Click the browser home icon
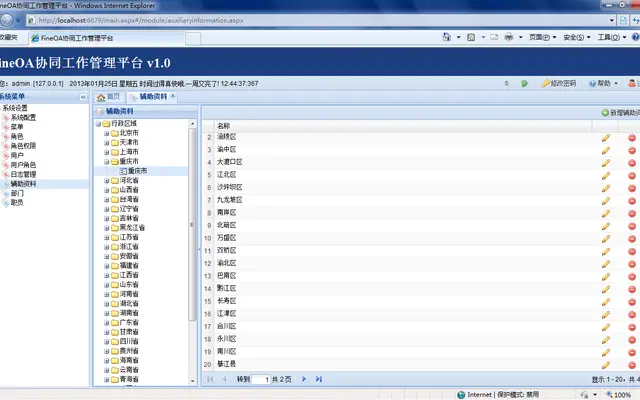Viewport: 640px width, 400px height. point(447,37)
